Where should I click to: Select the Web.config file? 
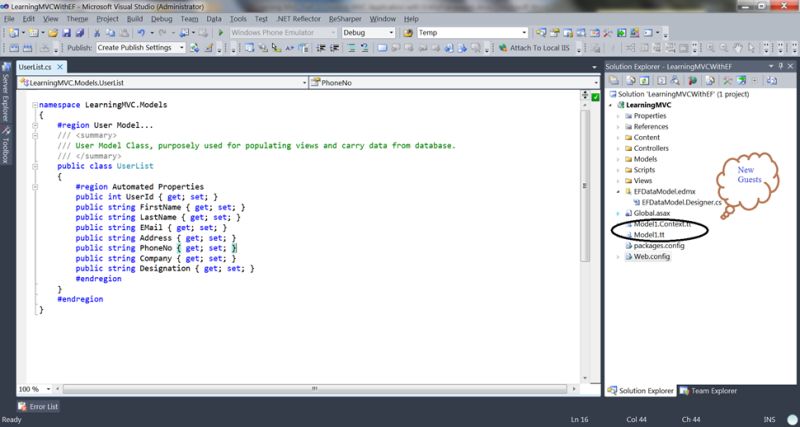(x=652, y=257)
